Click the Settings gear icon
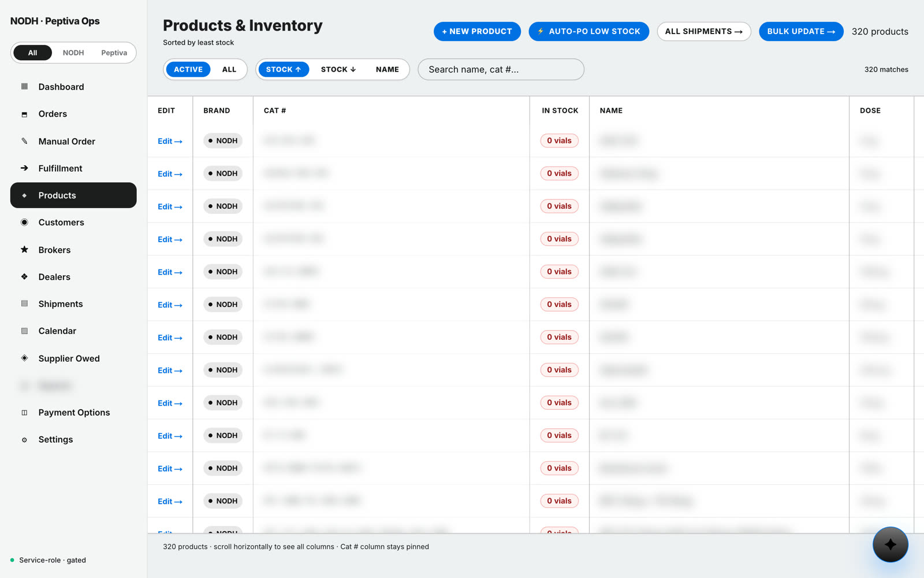Viewport: 924px width, 578px height. (x=24, y=440)
